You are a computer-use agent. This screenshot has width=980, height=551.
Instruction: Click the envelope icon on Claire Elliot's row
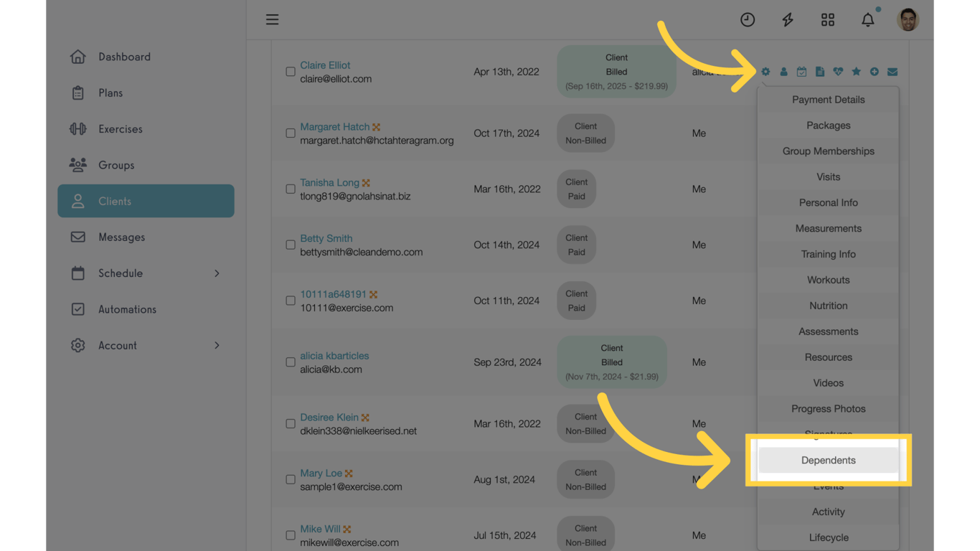coord(892,72)
